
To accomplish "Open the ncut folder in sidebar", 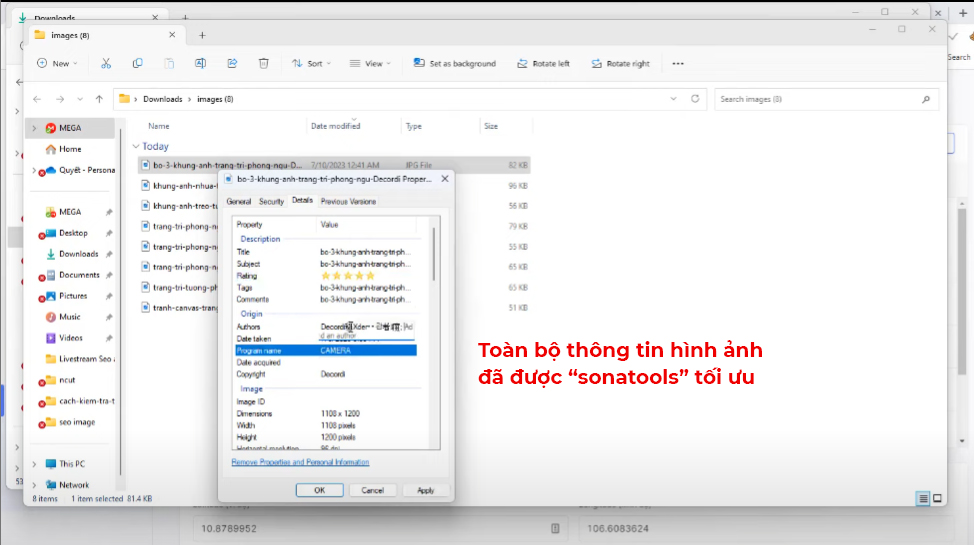I will click(67, 380).
